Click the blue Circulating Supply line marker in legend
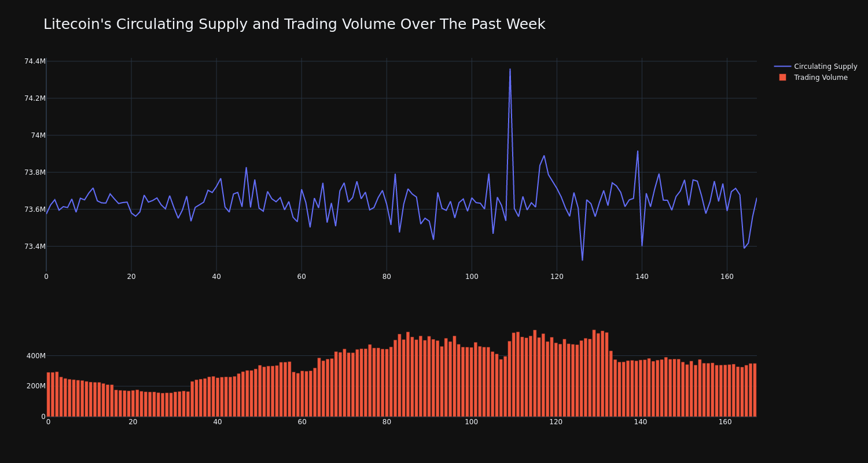Viewport: 868px width, 463px height. pos(782,67)
